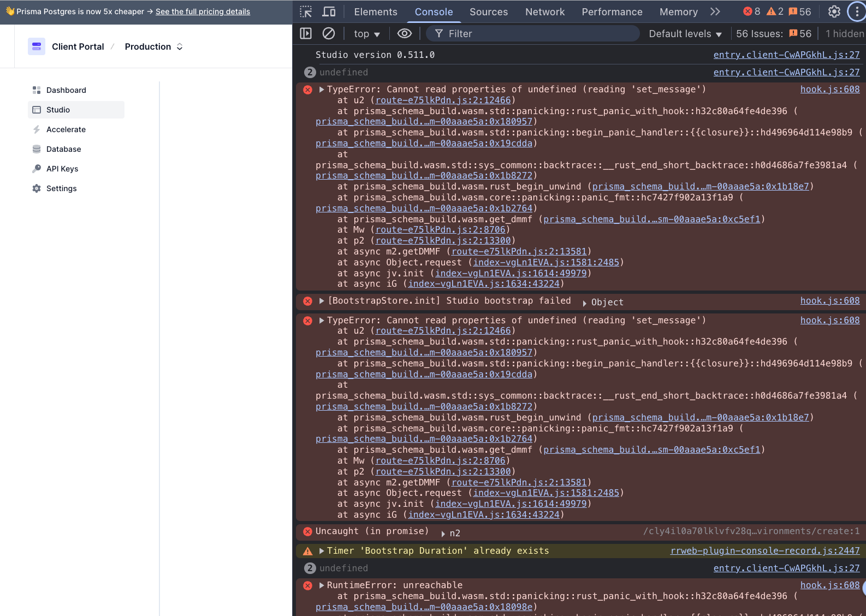Image resolution: width=866 pixels, height=616 pixels.
Task: Open rrweb-plugin-console-record.js:2447 source link
Action: tap(764, 550)
